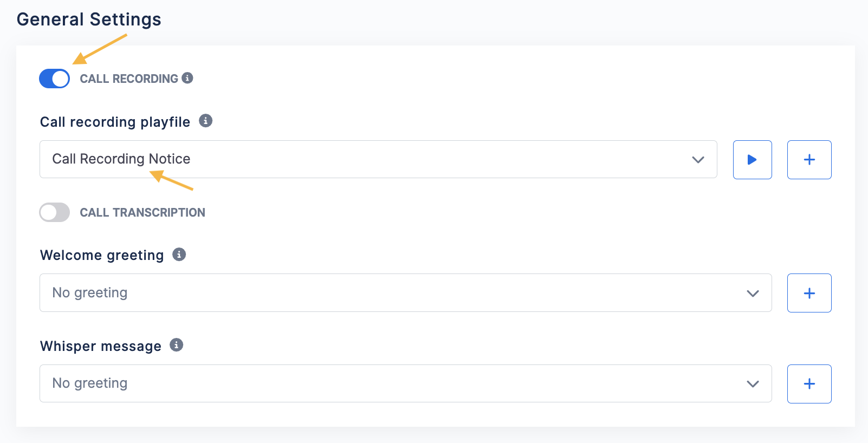Click the Whisper message field label
The height and width of the screenshot is (443, 868).
pyautogui.click(x=101, y=346)
